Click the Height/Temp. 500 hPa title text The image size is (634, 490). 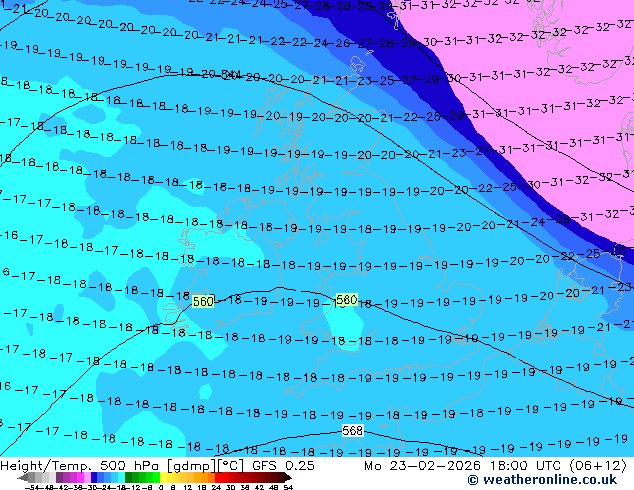(81, 466)
